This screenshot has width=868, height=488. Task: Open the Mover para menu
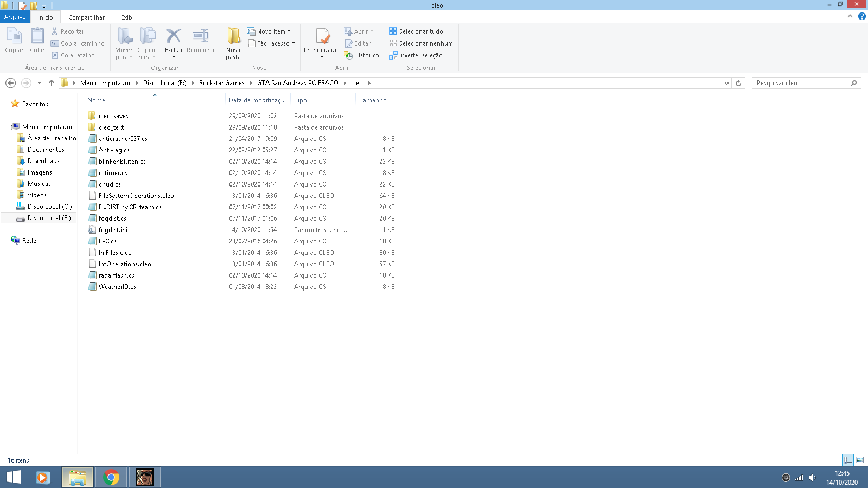click(x=124, y=43)
